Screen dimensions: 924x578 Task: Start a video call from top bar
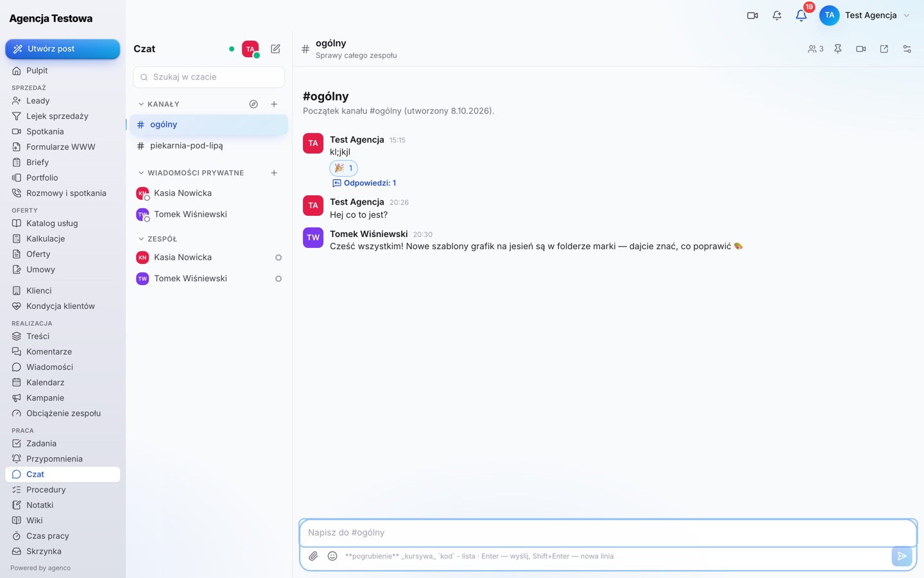[753, 15]
